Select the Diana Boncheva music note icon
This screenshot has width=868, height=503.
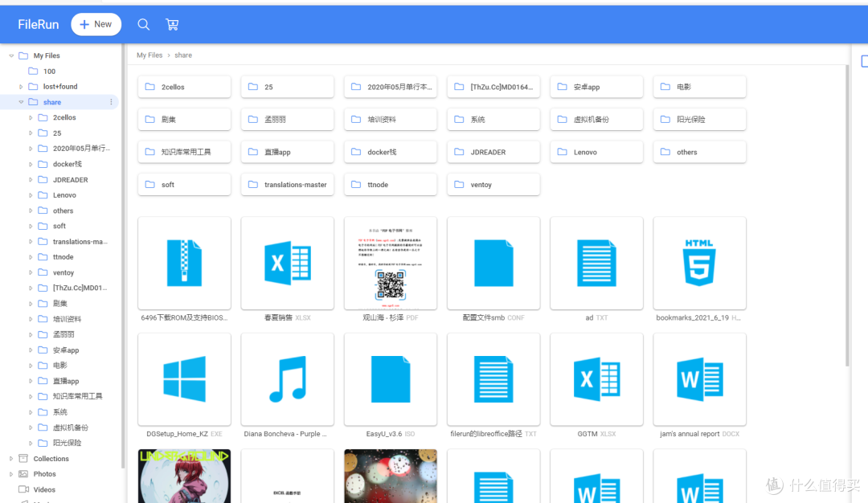click(287, 379)
